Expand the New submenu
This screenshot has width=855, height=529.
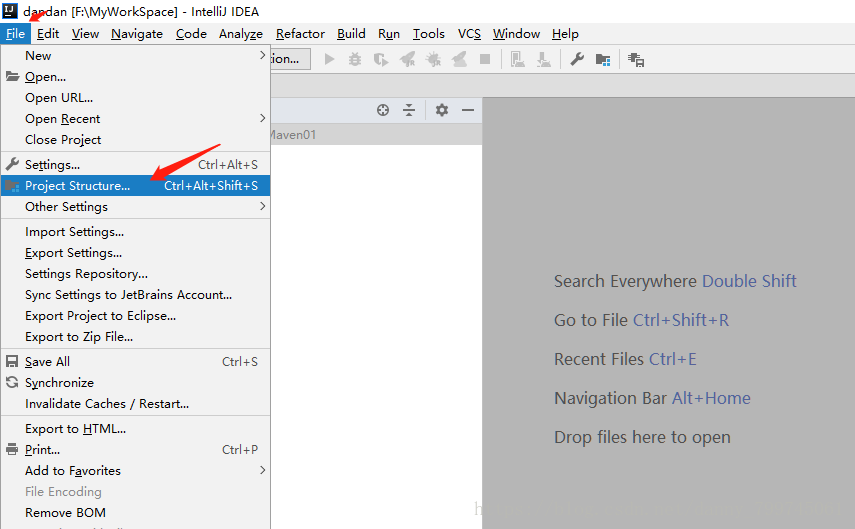coord(135,56)
